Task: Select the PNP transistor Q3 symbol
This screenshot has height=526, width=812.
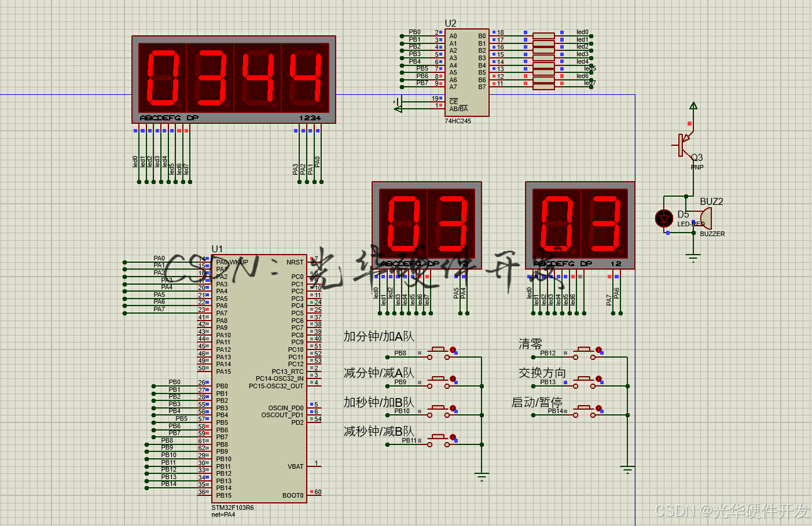Action: pyautogui.click(x=685, y=144)
